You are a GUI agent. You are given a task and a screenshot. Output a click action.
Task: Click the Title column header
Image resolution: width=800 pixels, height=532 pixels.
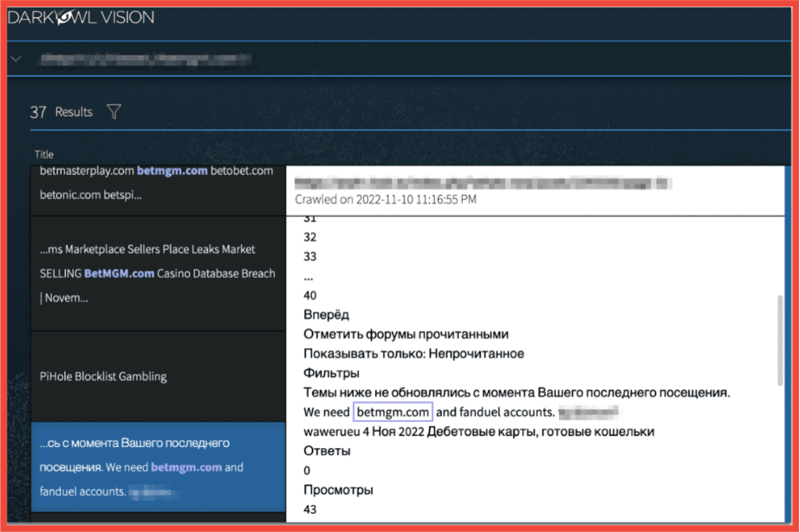[x=44, y=154]
